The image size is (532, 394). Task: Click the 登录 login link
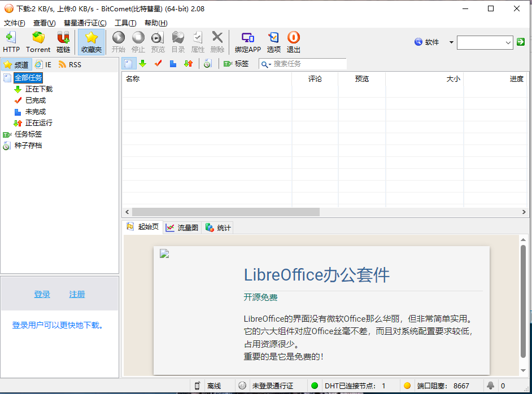(x=42, y=294)
